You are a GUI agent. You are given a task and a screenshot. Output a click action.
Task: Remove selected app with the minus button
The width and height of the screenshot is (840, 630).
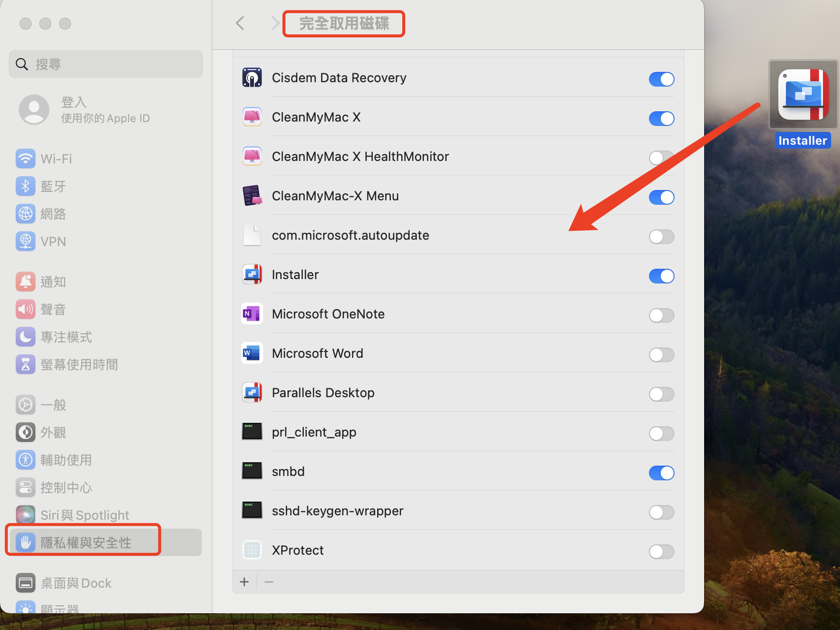point(269,582)
